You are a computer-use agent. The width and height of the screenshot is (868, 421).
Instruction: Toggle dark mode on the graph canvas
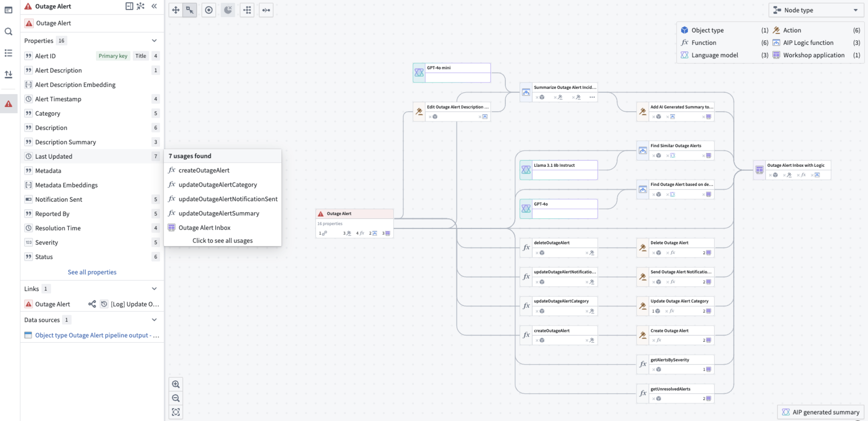[228, 10]
